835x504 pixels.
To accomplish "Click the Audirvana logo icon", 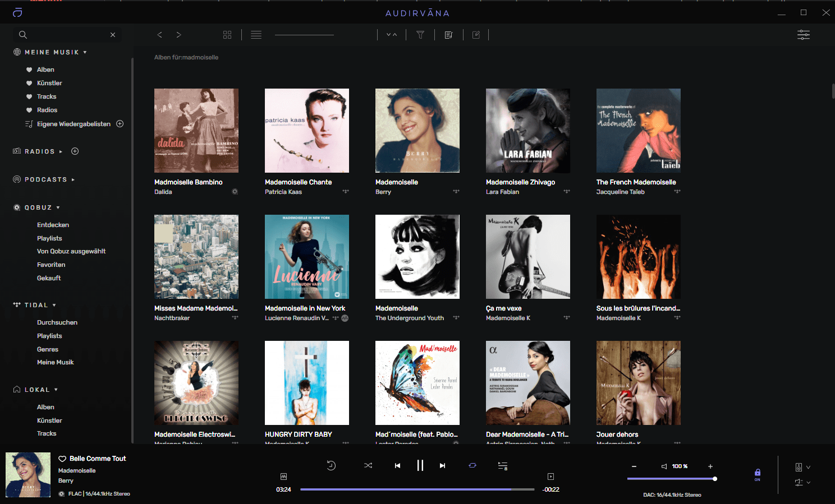I will point(17,12).
